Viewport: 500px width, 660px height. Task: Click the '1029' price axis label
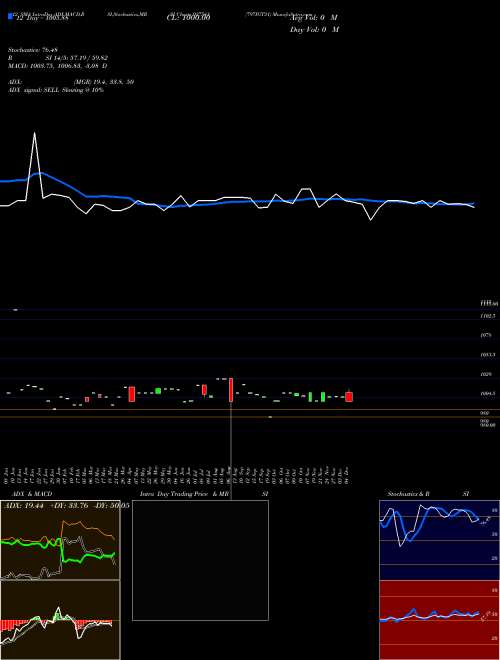coord(486,374)
